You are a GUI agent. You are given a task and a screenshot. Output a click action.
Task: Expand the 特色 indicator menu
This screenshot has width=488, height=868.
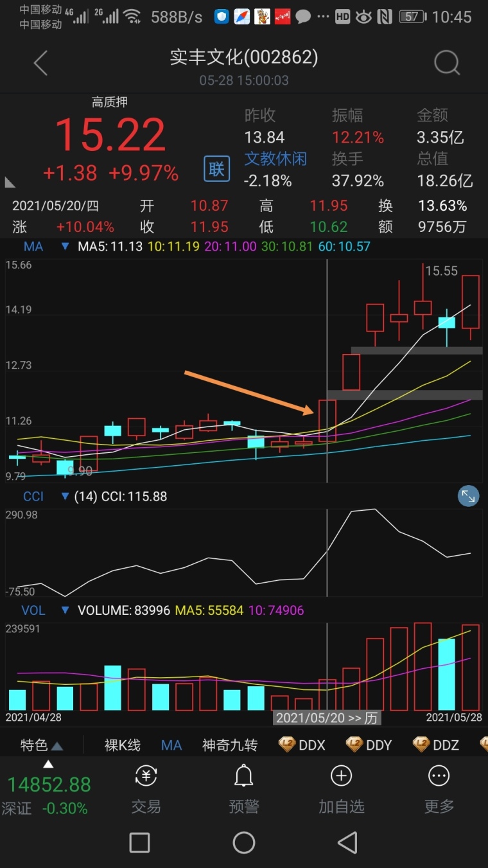pos(41,745)
